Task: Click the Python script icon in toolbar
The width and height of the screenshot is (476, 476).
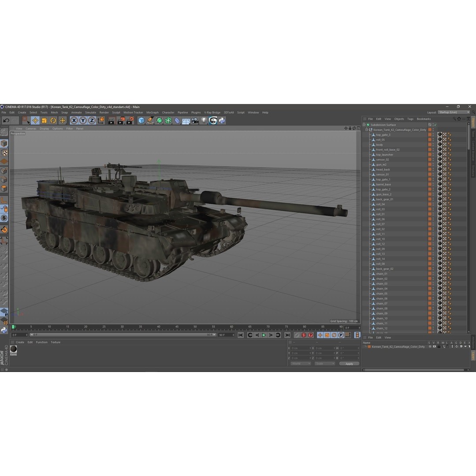Action: 222,120
